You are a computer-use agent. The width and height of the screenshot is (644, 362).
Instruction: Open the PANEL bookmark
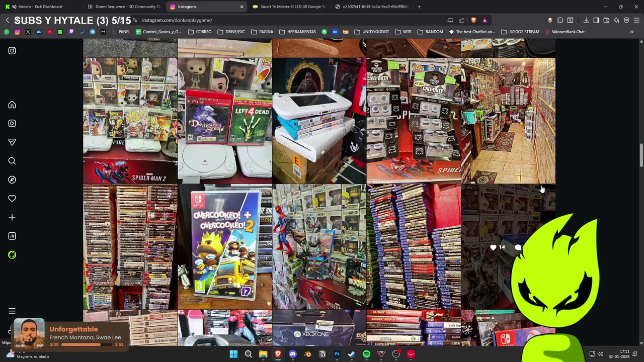[120, 32]
